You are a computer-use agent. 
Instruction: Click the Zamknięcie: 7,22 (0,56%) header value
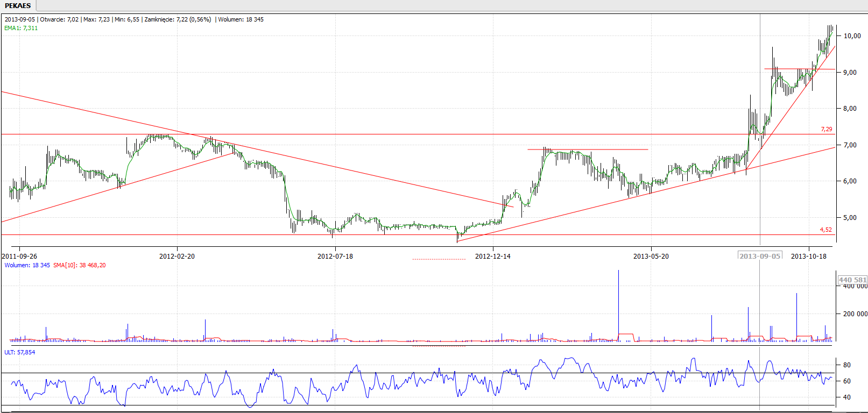point(178,19)
